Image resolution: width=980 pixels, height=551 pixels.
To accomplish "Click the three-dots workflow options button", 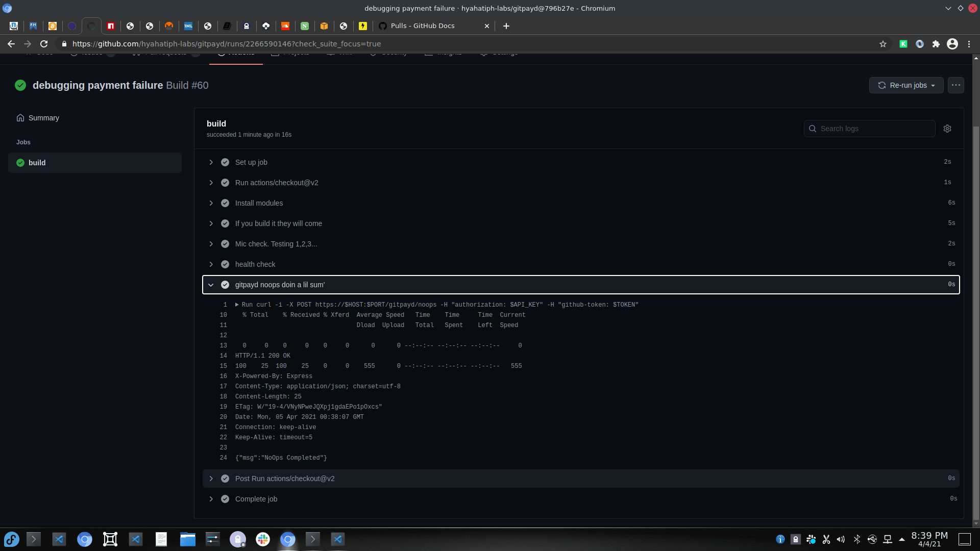I will (x=955, y=85).
